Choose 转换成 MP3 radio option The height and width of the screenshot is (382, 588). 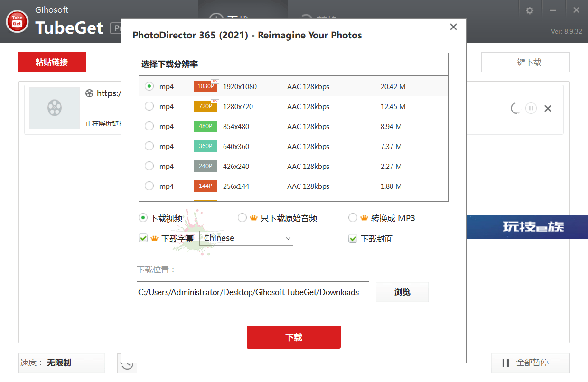click(x=353, y=218)
